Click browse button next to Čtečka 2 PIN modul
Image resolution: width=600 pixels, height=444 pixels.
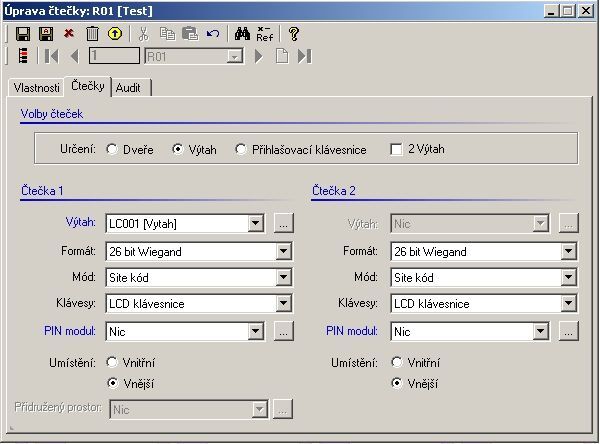(x=569, y=331)
